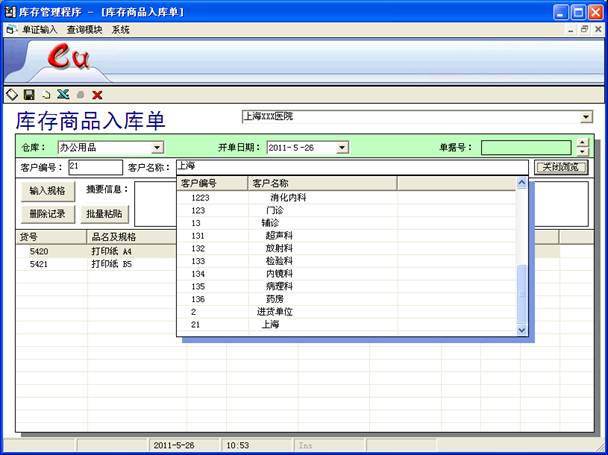The width and height of the screenshot is (608, 455).
Task: Click the 输入规格 button
Action: [x=47, y=190]
